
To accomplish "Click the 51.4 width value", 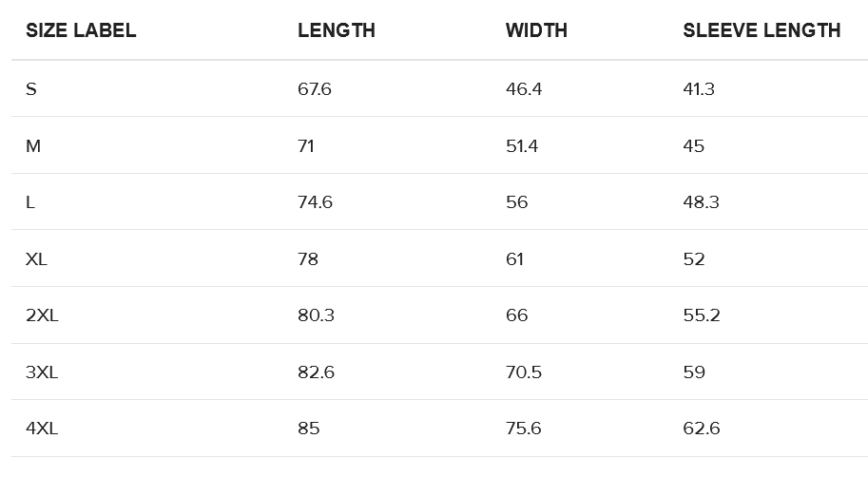I will pyautogui.click(x=522, y=146).
